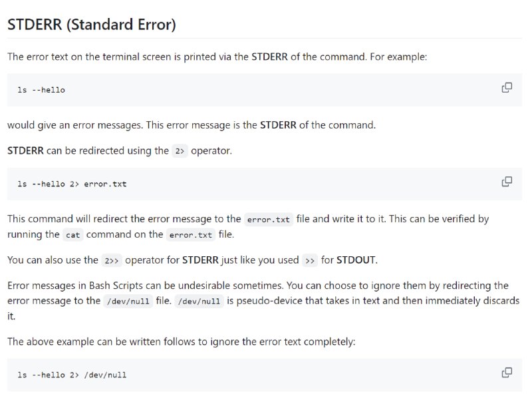Copy the 'ls --hello 2> error.txt' snippet
This screenshot has height=402, width=532.
(x=507, y=182)
